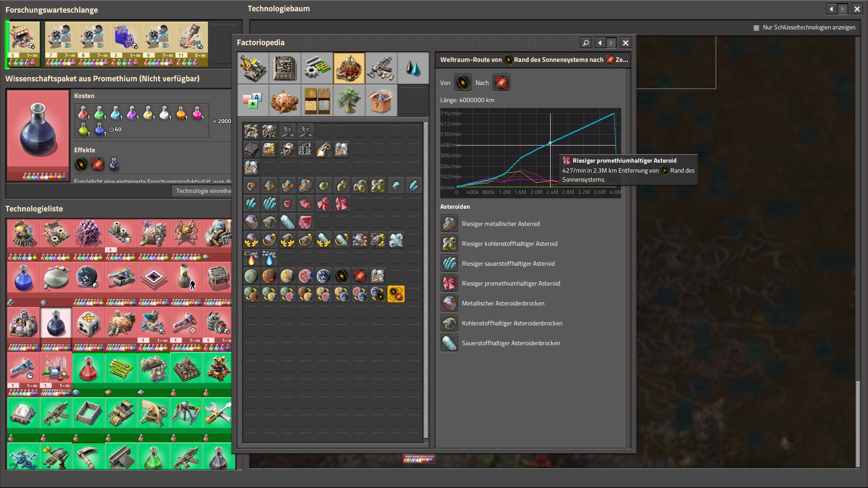Image resolution: width=868 pixels, height=488 pixels.
Task: Select planet Fulgora in Factoriopedia
Action: coord(306,276)
